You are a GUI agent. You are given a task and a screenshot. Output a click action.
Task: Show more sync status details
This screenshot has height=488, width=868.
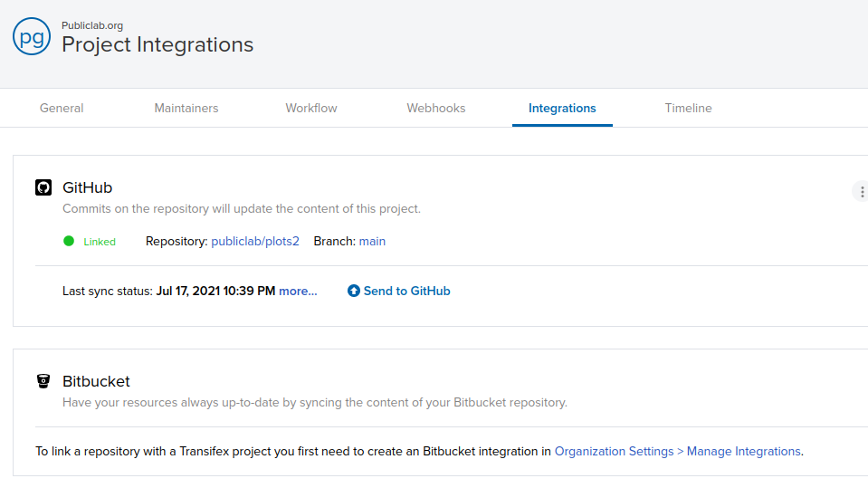click(x=298, y=292)
